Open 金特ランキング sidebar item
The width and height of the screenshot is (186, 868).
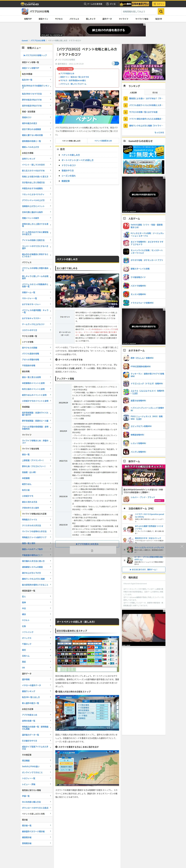tap(37, 159)
